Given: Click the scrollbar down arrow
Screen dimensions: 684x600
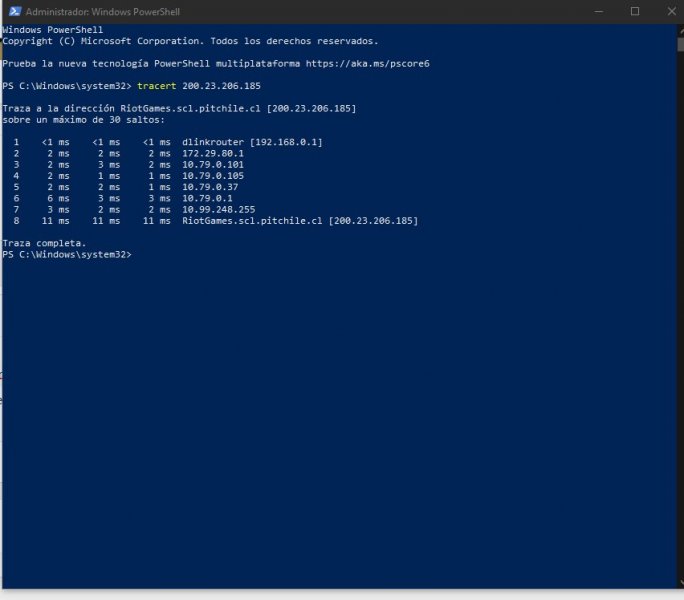Looking at the screenshot, I should (681, 583).
